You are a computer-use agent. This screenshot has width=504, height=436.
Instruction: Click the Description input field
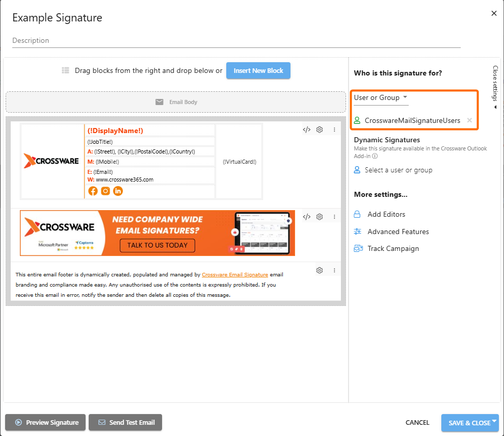click(236, 41)
